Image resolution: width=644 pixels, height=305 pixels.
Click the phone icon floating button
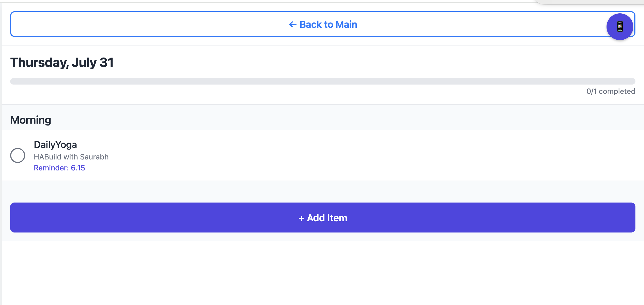(x=620, y=27)
